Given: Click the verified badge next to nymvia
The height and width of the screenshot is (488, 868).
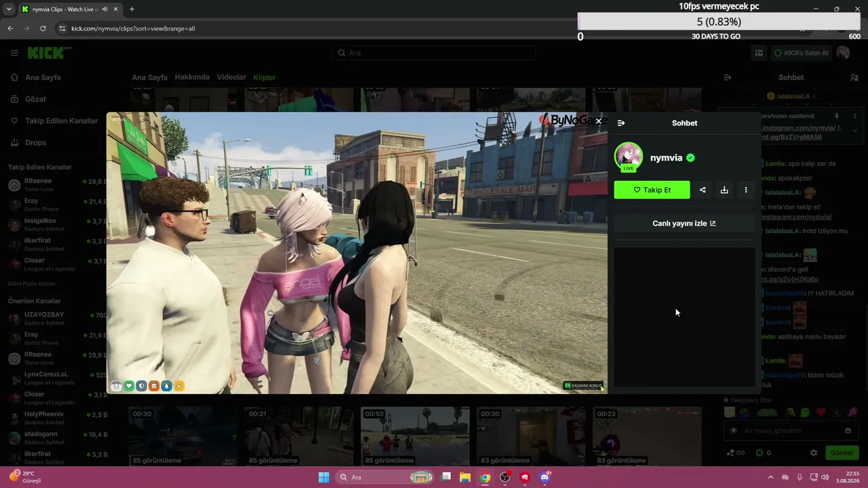Looking at the screenshot, I should click(690, 158).
